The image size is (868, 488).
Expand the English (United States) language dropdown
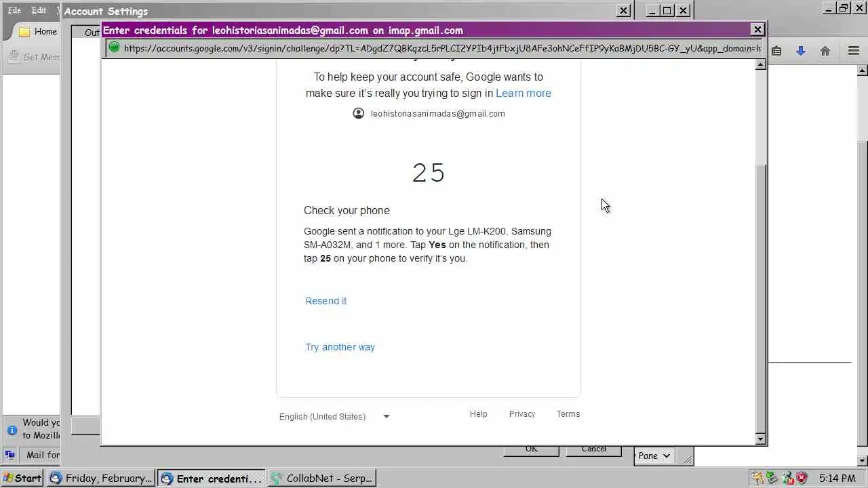pyautogui.click(x=334, y=416)
